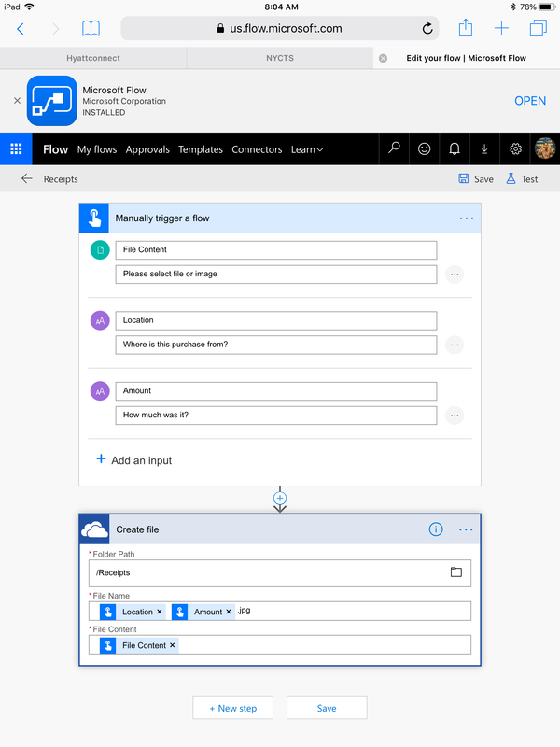Image resolution: width=560 pixels, height=747 pixels.
Task: Show all Safari tabs overview icon
Action: pos(539,29)
